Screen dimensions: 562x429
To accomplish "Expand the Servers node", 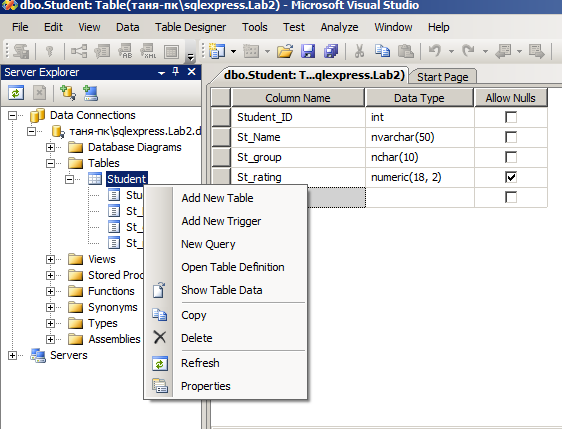I will coord(13,356).
